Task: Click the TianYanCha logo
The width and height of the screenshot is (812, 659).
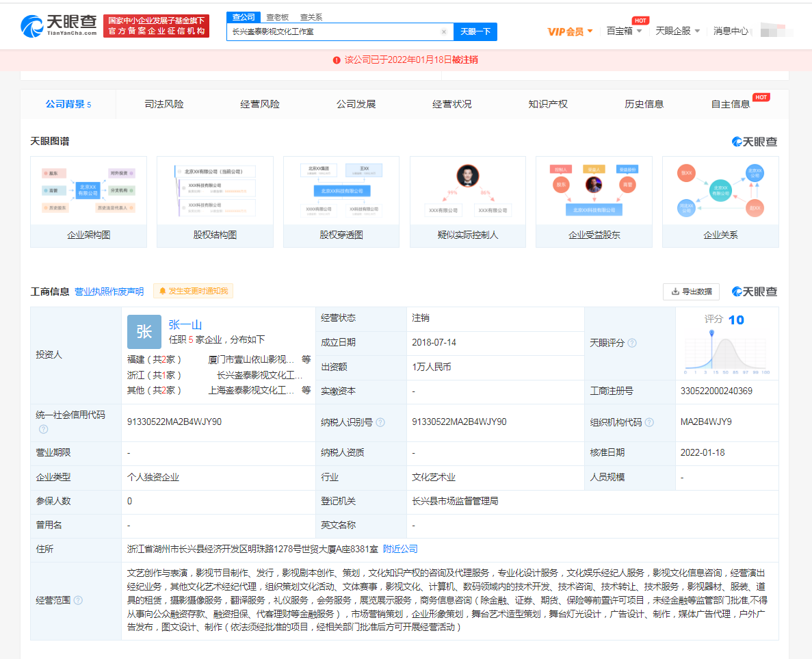Action: (x=59, y=26)
